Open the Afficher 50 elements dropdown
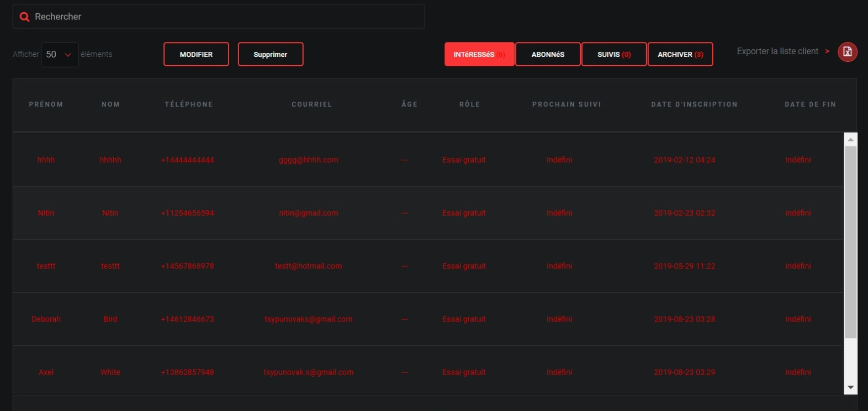This screenshot has height=411, width=868. [60, 55]
